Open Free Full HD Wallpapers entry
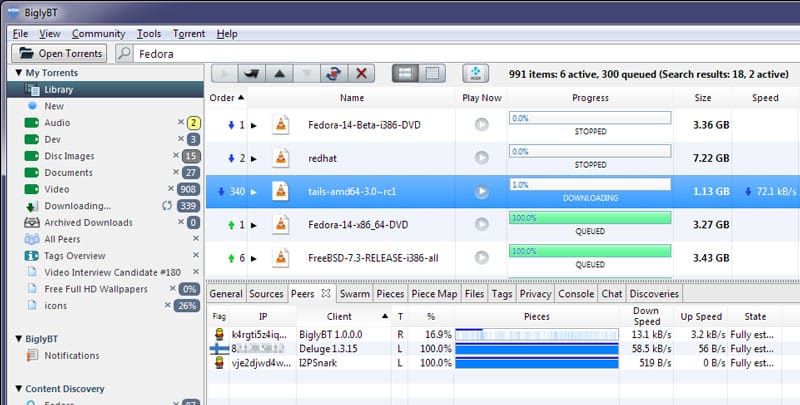This screenshot has height=405, width=800. 95,289
